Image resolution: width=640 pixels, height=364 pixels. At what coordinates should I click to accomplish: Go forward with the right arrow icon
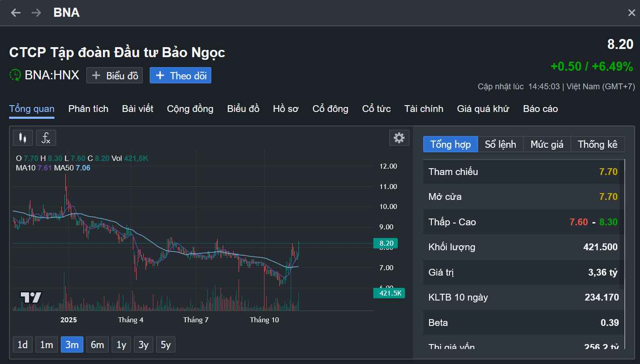36,13
